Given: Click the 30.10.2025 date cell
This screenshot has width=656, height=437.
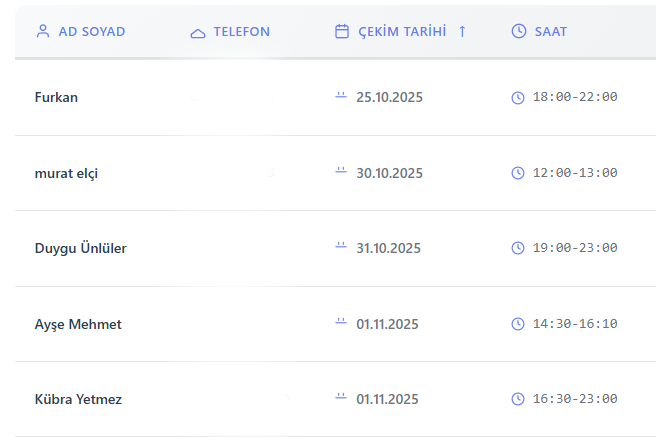Looking at the screenshot, I should (x=389, y=173).
